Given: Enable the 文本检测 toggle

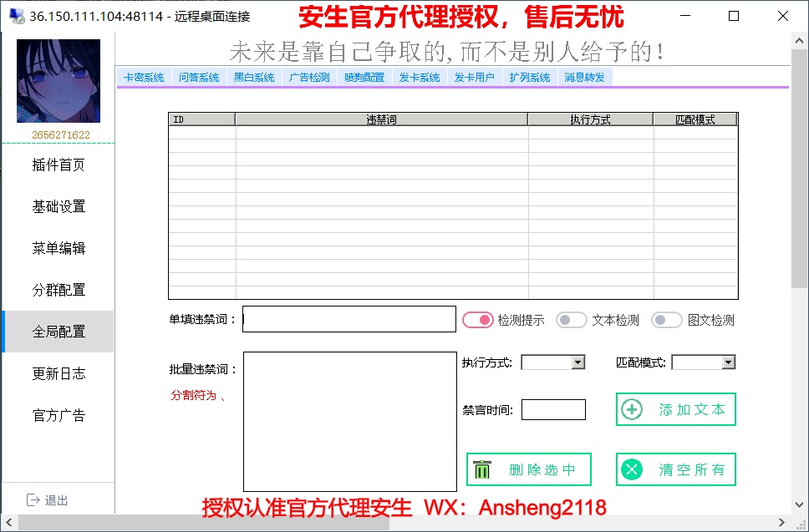Looking at the screenshot, I should click(572, 320).
